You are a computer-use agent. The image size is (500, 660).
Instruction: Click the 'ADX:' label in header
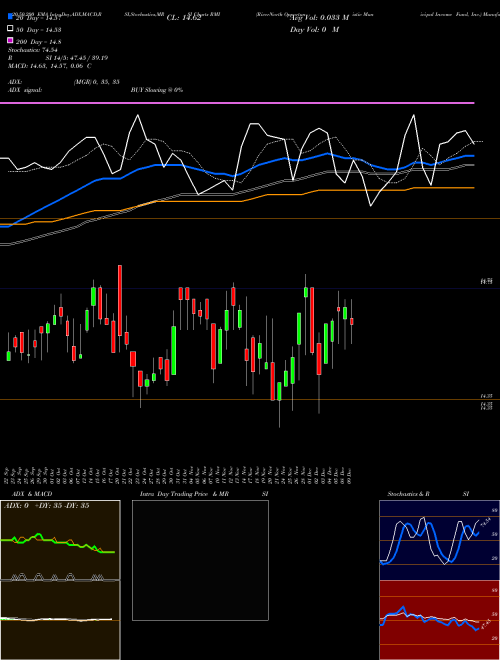[15, 82]
